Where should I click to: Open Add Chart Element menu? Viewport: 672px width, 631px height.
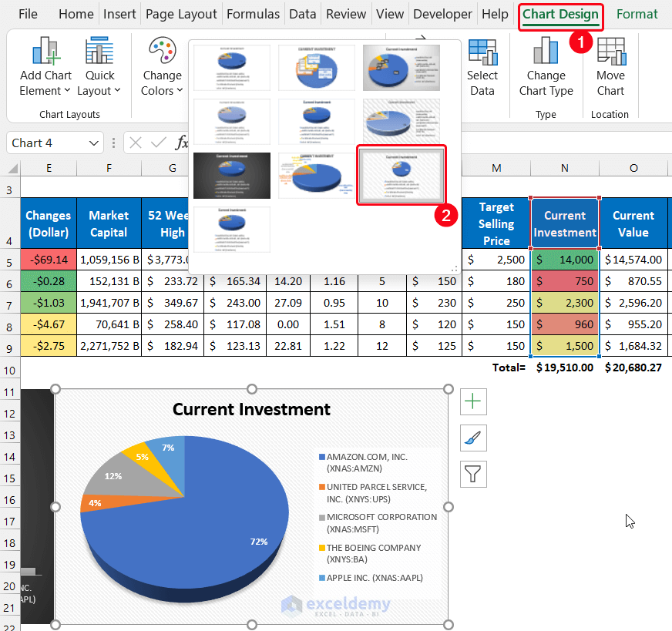tap(45, 66)
